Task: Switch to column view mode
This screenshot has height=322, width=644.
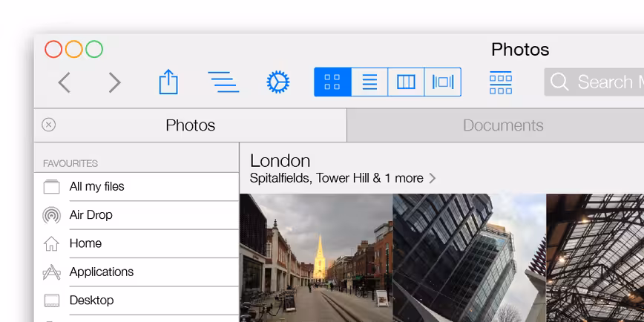Action: click(x=406, y=82)
